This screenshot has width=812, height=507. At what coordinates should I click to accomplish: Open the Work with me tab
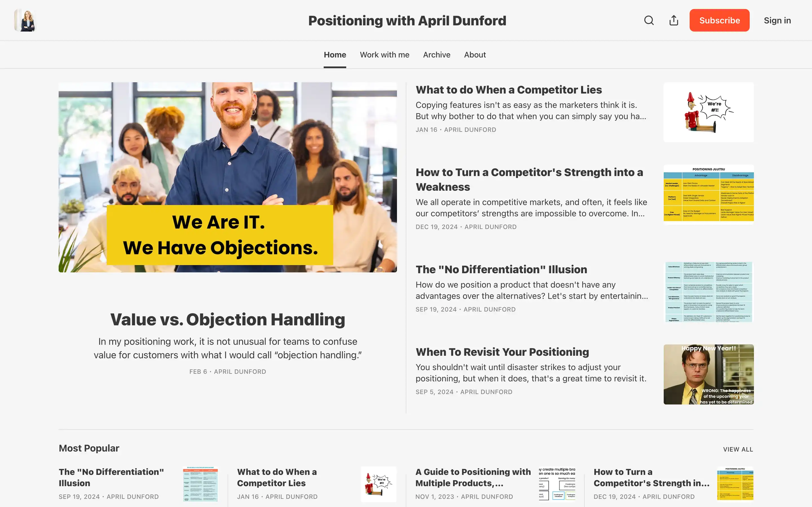point(384,55)
